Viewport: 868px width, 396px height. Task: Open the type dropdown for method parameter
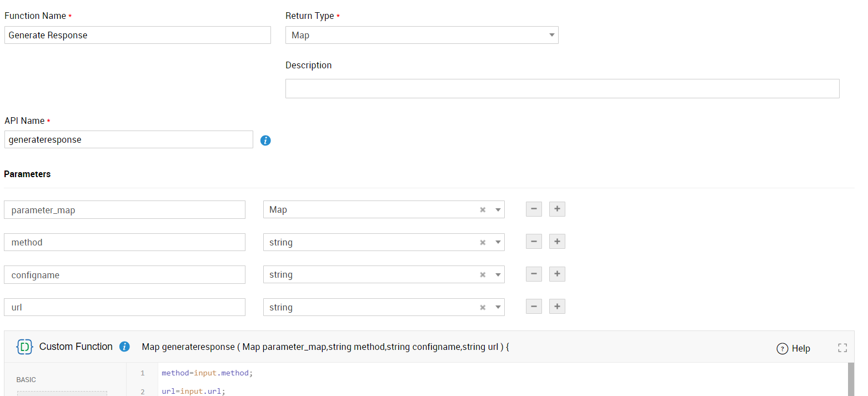point(498,242)
